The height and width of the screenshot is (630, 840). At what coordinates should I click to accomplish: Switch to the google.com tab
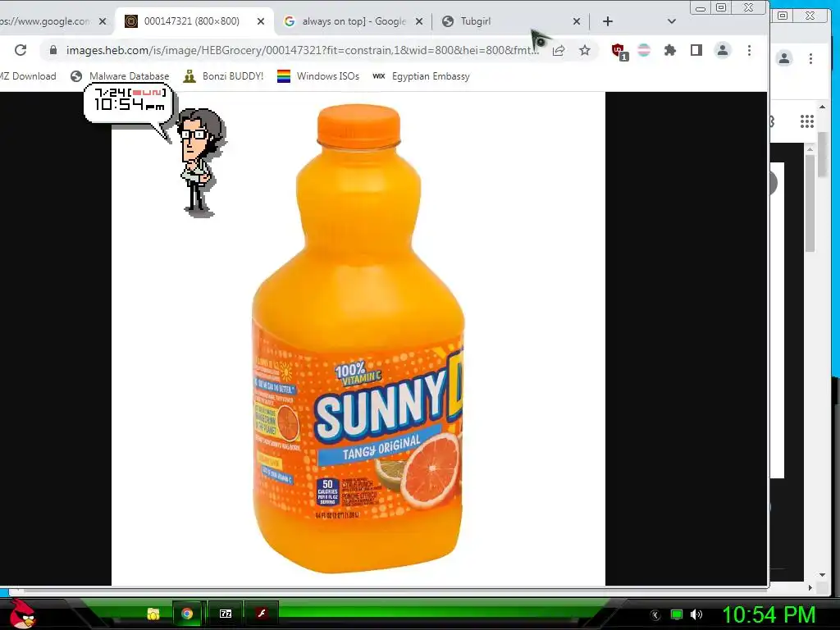pyautogui.click(x=46, y=21)
